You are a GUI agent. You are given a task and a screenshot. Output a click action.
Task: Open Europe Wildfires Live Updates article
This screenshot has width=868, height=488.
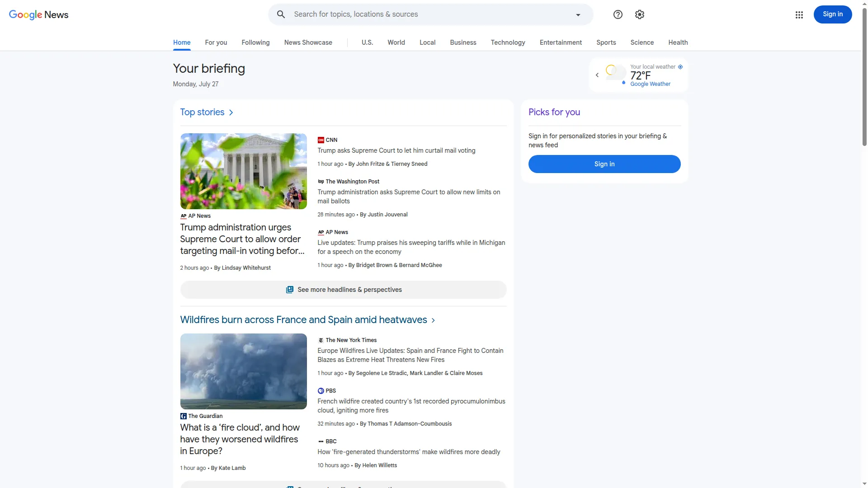(410, 355)
